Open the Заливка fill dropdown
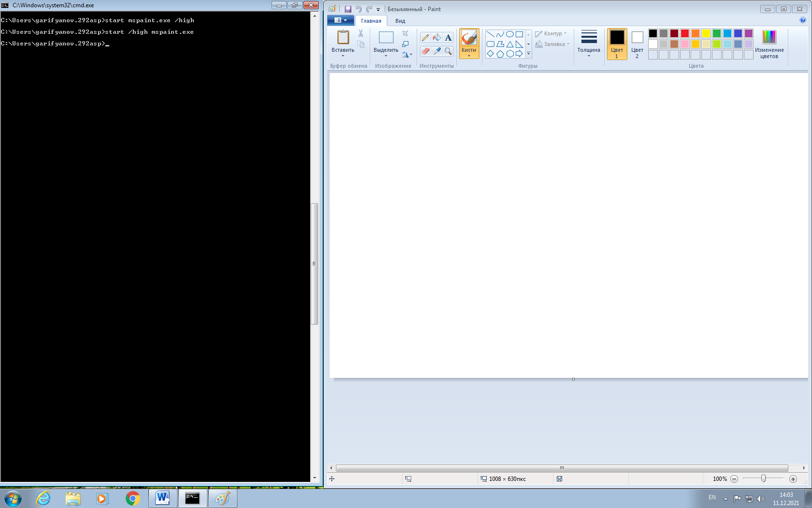Screen dimensions: 812x508 point(552,44)
